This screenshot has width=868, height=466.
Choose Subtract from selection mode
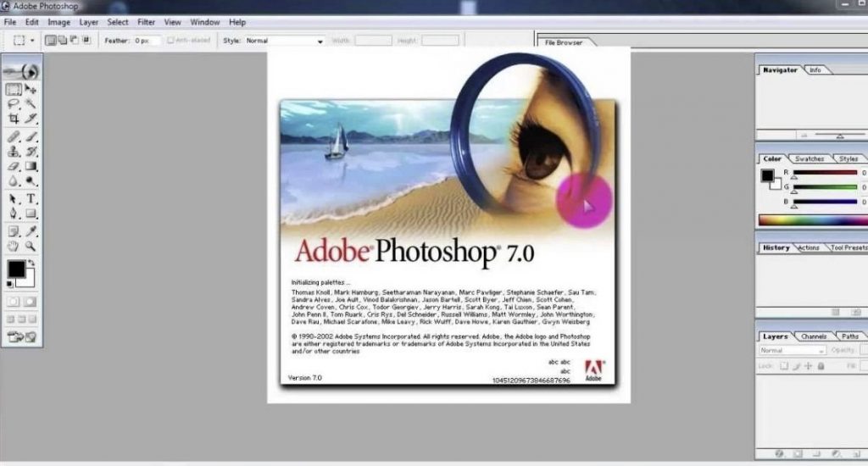click(x=75, y=41)
